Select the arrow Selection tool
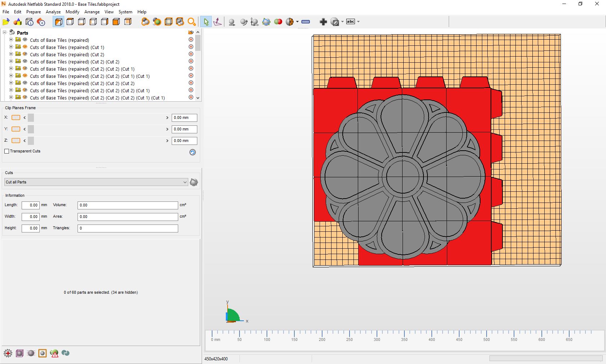This screenshot has height=364, width=606. (206, 22)
